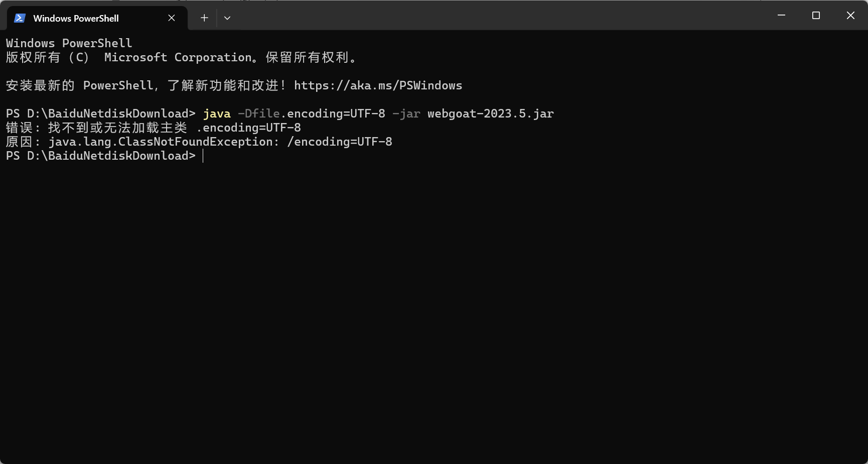Open the https://aka.ms/PSWindows link
This screenshot has width=868, height=464.
point(378,85)
